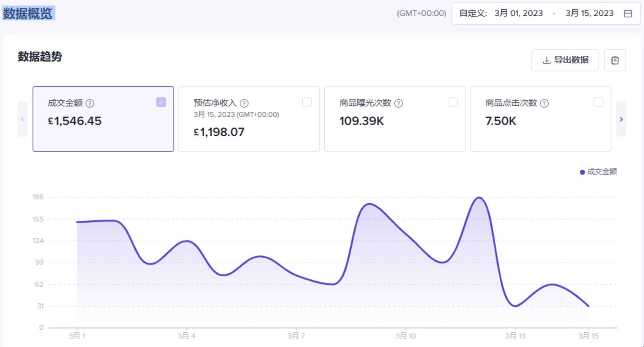Viewport: 644px width, 347px height.
Task: Click the help icon next to 商品点击次数
Action: (544, 103)
